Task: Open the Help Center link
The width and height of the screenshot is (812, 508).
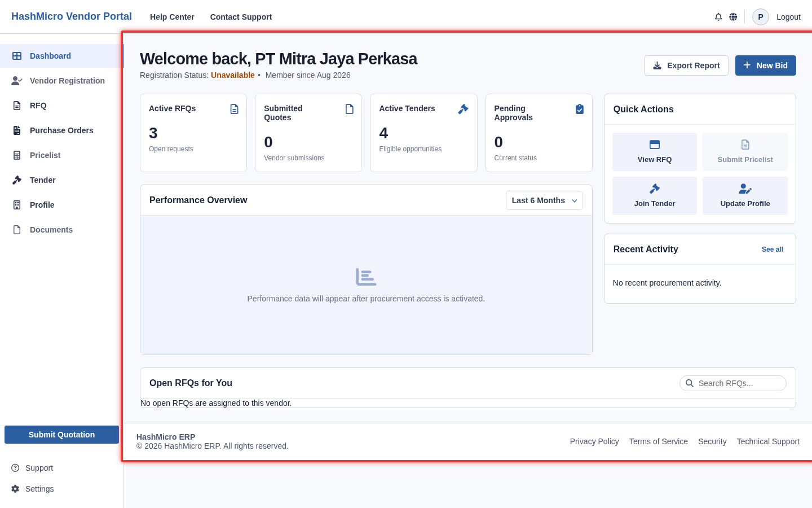Action: coord(172,17)
